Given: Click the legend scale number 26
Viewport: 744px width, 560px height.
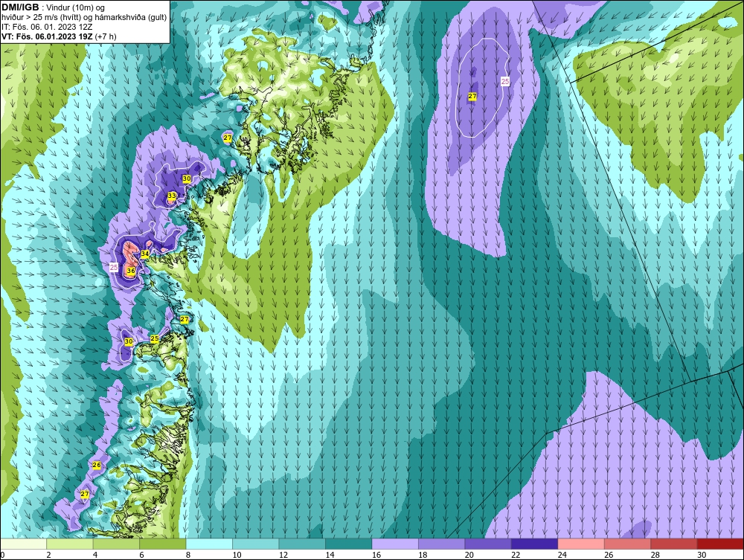Looking at the screenshot, I should point(609,555).
